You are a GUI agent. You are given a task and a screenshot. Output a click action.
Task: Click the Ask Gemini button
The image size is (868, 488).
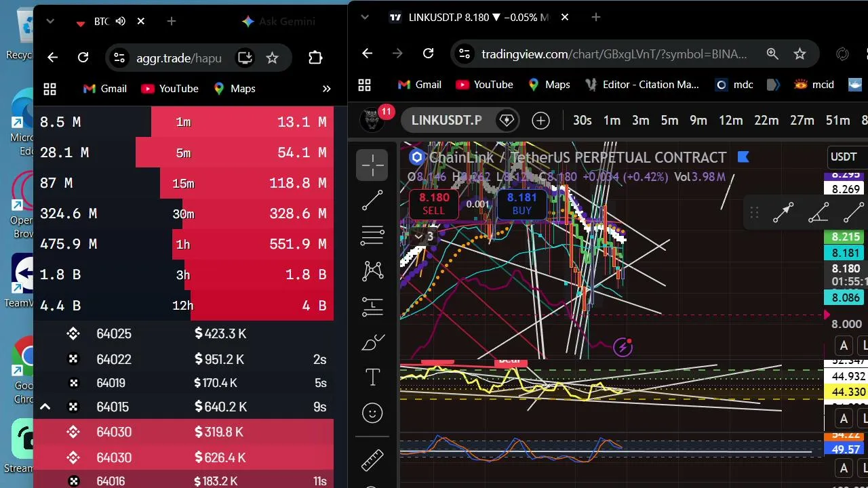click(x=279, y=22)
